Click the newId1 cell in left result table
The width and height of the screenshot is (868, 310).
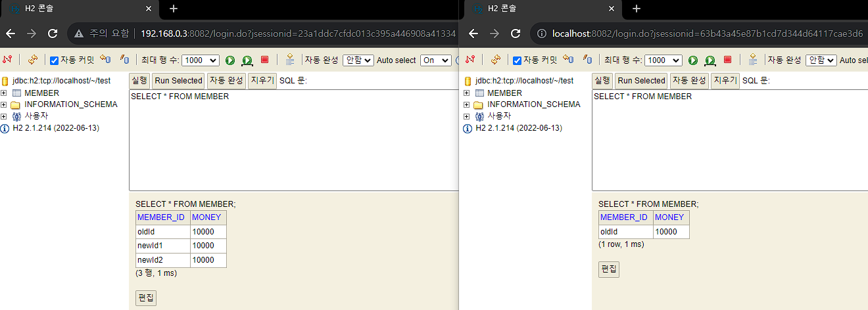click(163, 246)
